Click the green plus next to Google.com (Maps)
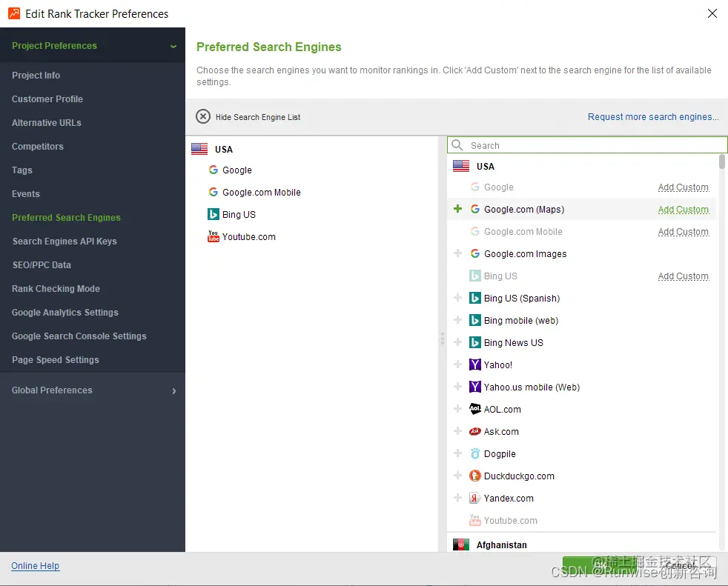Image resolution: width=728 pixels, height=586 pixels. point(458,209)
